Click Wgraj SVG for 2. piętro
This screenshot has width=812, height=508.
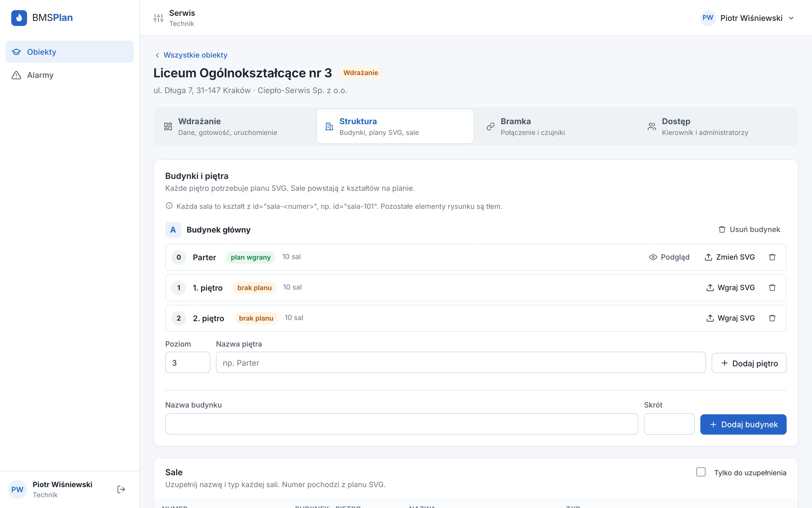[731, 318]
